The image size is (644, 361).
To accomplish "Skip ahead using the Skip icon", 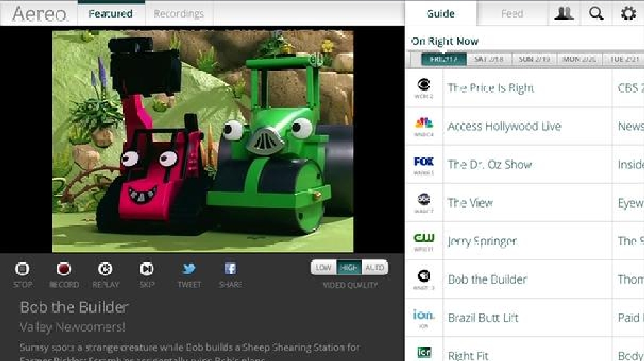I will (x=146, y=270).
